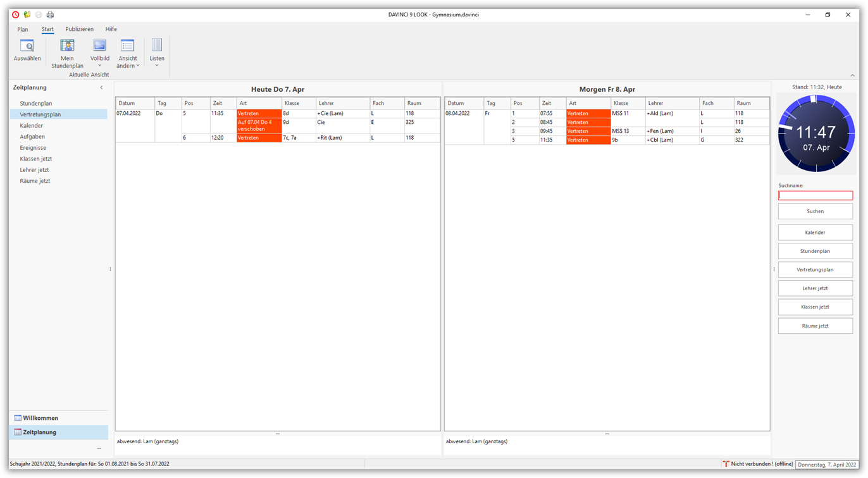Open the Plan ribbon tab
The height and width of the screenshot is (478, 868).
coord(23,29)
